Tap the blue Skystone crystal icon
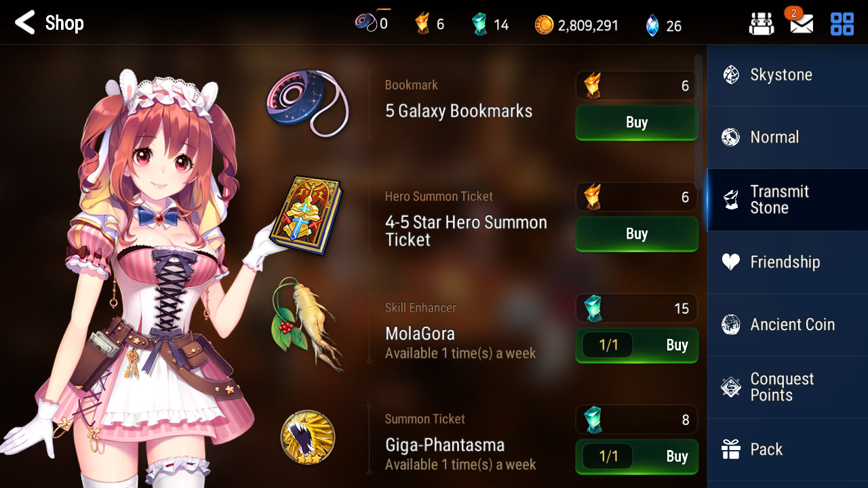 [652, 26]
